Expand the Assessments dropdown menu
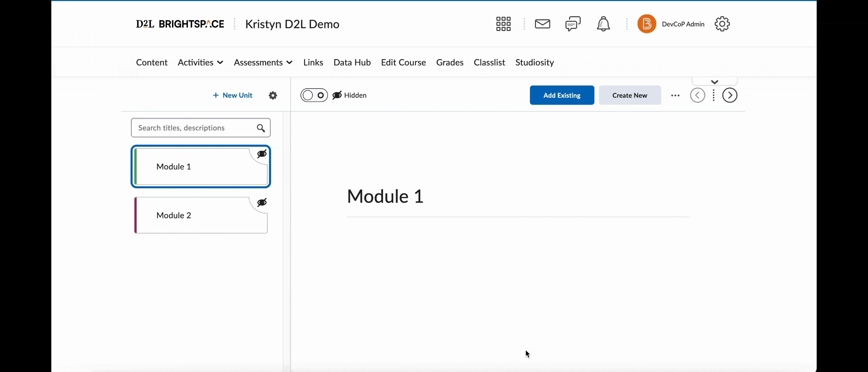The width and height of the screenshot is (868, 372). [263, 62]
